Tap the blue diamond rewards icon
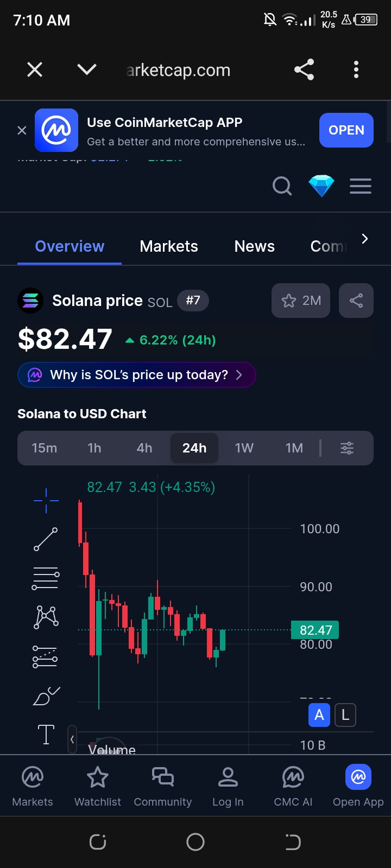Screen dimensions: 391x868 [321, 187]
